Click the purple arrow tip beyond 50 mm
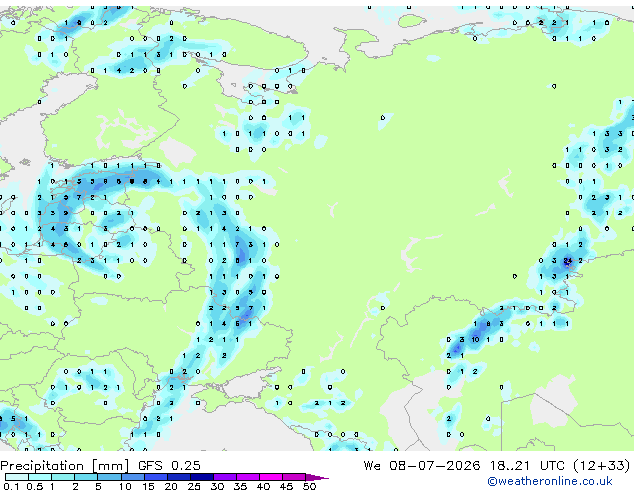The width and height of the screenshot is (634, 490). (x=317, y=477)
